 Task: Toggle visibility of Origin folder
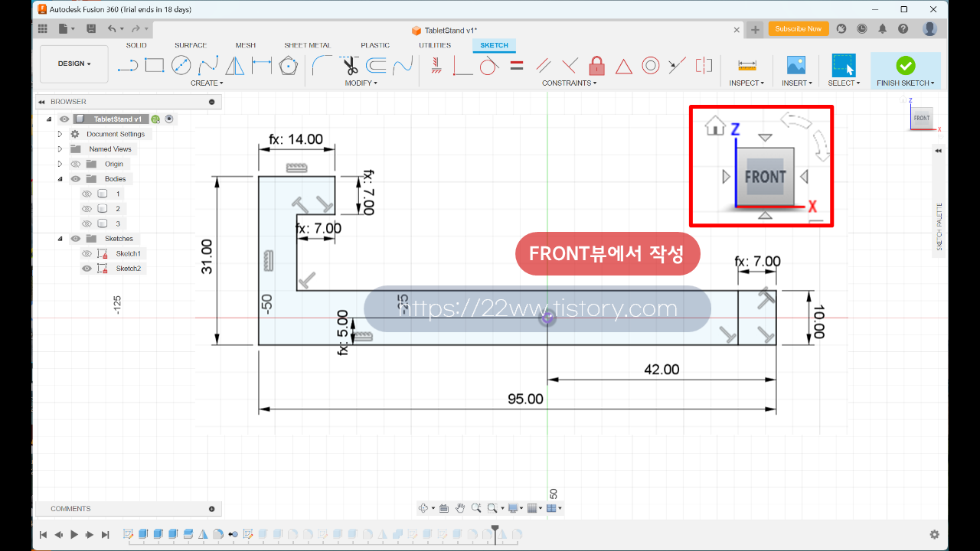pyautogui.click(x=76, y=164)
